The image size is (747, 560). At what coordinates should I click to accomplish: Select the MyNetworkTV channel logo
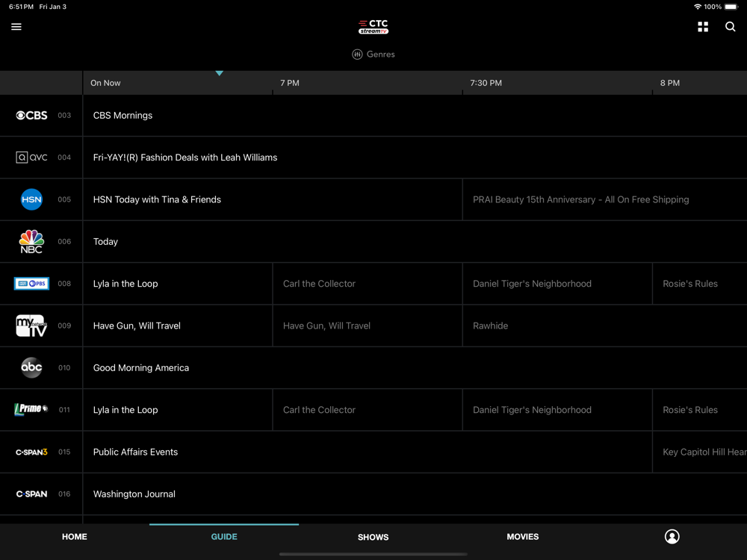[x=31, y=326]
